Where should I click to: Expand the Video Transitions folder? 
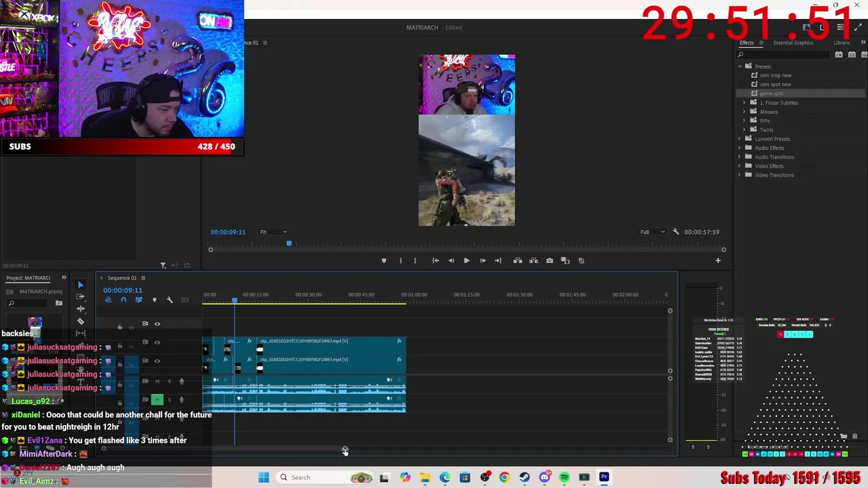[x=740, y=175]
